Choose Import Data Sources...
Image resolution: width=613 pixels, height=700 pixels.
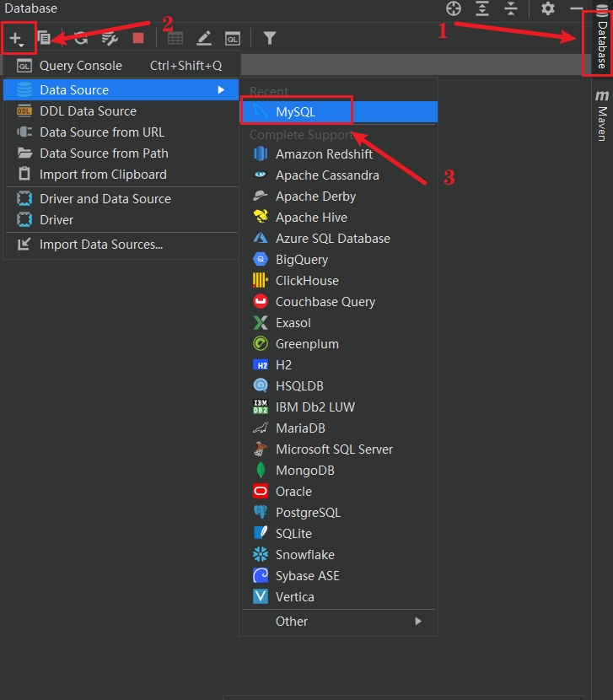tap(121, 245)
